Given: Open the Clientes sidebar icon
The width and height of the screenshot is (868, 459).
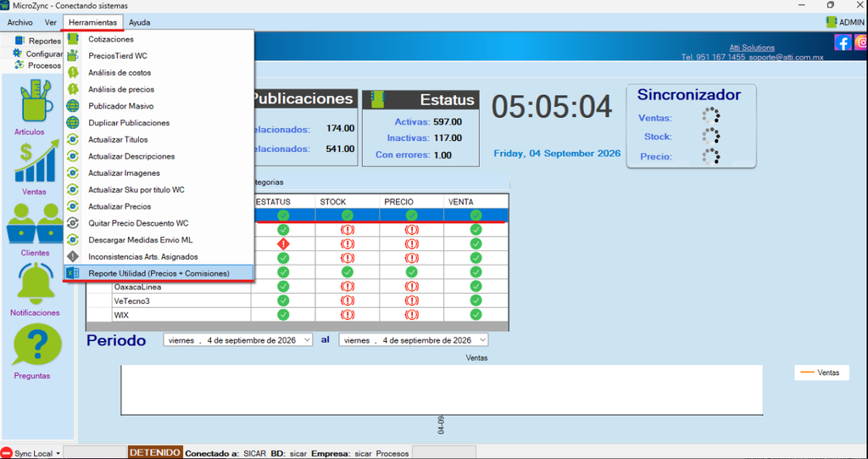Looking at the screenshot, I should coord(34,223).
